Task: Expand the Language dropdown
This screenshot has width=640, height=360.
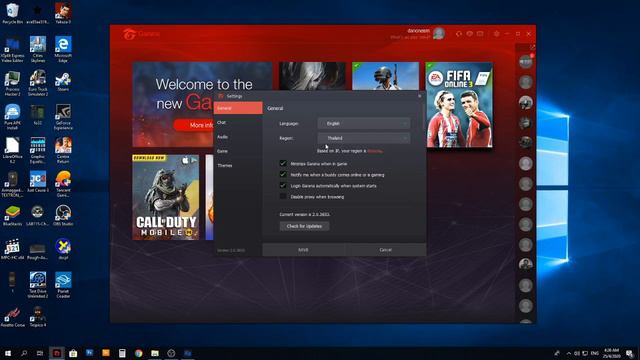Action: 364,123
